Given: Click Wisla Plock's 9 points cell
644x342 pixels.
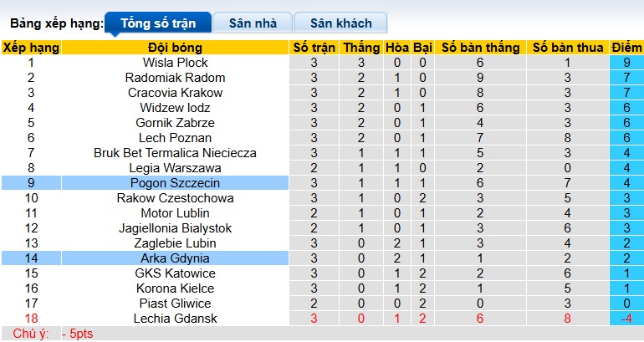Looking at the screenshot, I should click(x=626, y=63).
